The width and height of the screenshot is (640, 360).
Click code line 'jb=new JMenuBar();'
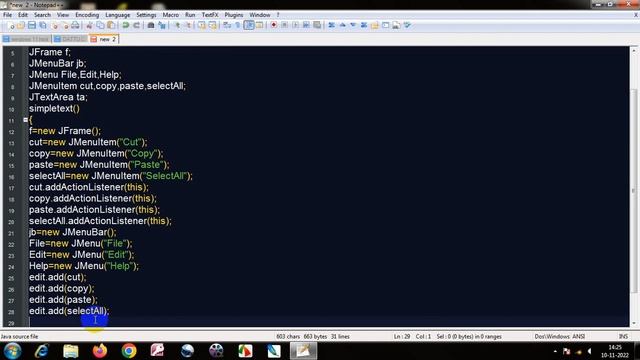[72, 232]
